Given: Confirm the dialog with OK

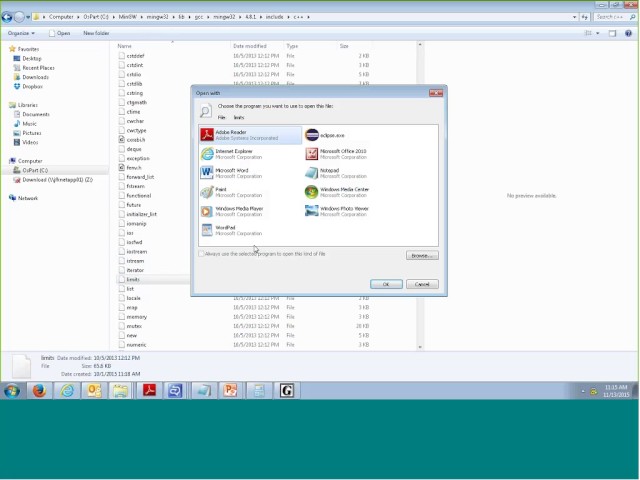Looking at the screenshot, I should pos(386,284).
